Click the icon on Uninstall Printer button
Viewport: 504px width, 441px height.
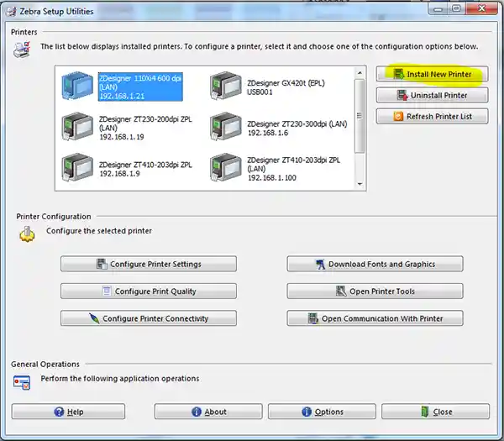click(x=402, y=95)
